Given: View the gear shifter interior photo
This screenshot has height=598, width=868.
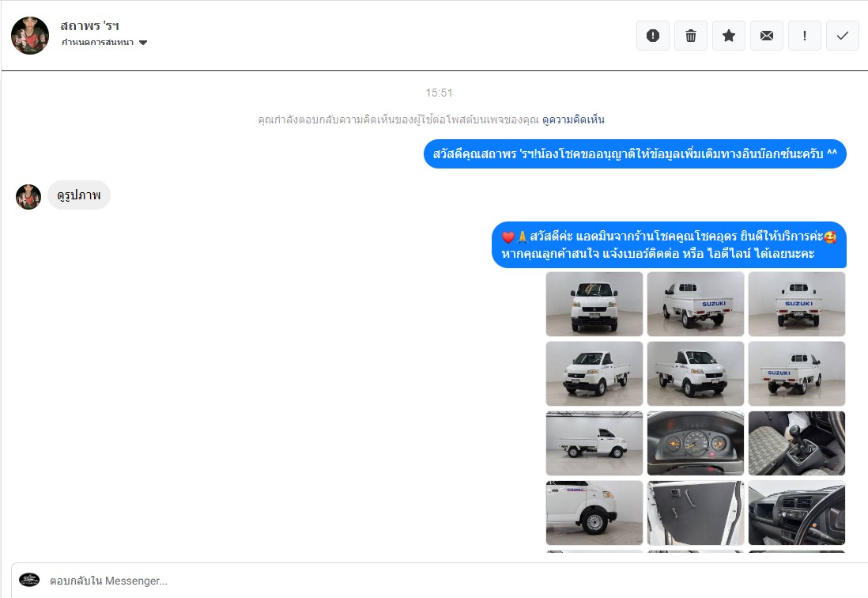Looking at the screenshot, I should [796, 443].
